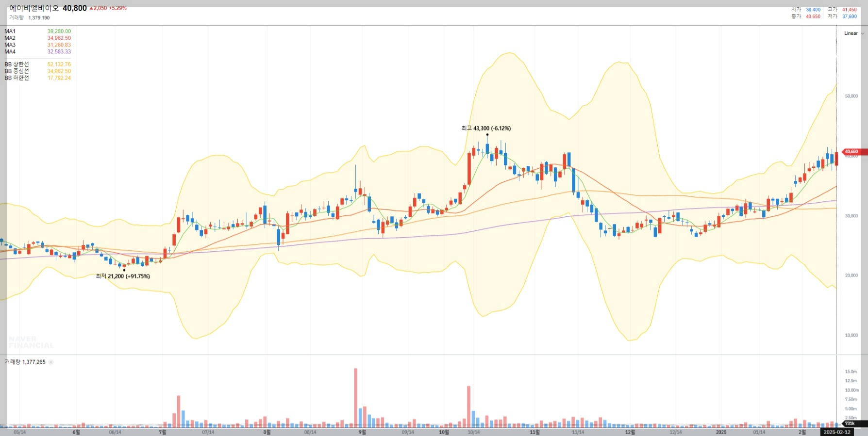The height and width of the screenshot is (436, 868).
Task: Click the 50,000 price axis label
Action: [x=851, y=97]
